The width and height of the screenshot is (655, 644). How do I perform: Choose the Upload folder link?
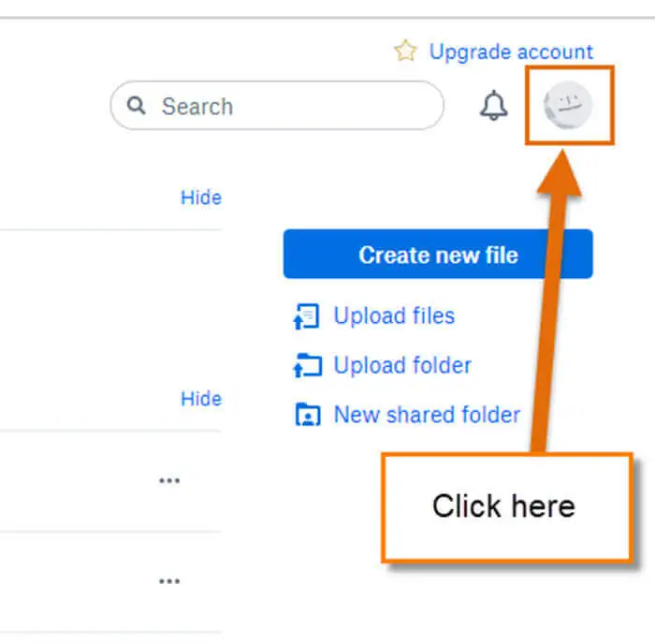click(x=402, y=365)
